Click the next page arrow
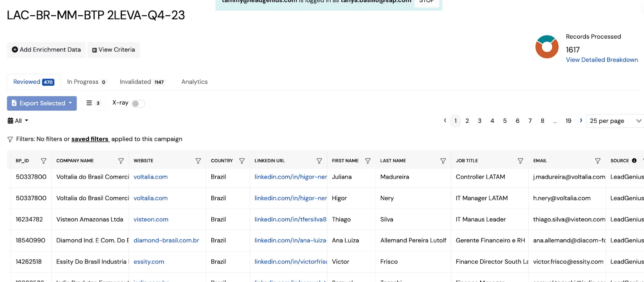The height and width of the screenshot is (282, 644). coord(581,120)
